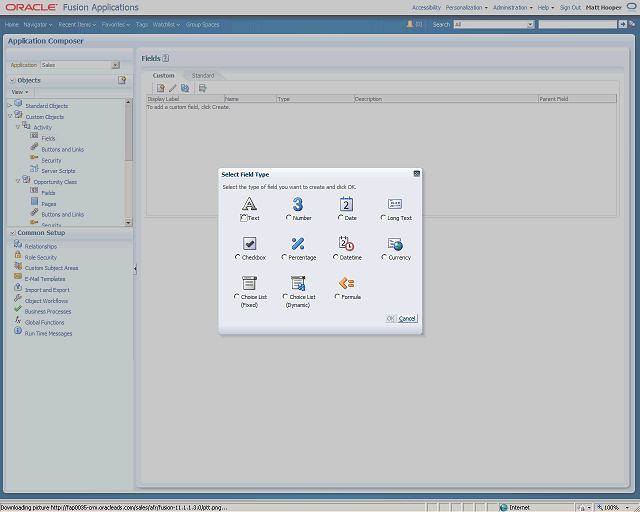Close the Select Field Type dialog
The width and height of the screenshot is (640, 512).
point(416,174)
